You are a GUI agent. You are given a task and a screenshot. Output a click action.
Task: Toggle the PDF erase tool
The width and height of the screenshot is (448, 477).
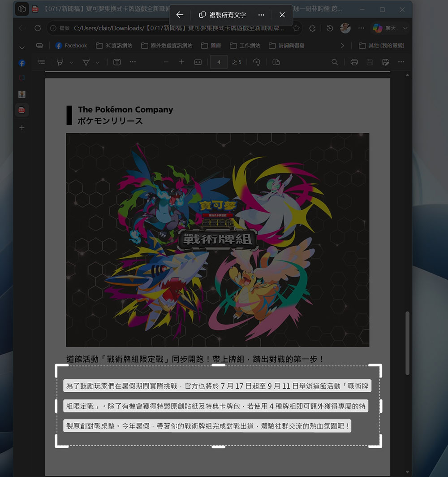(86, 62)
